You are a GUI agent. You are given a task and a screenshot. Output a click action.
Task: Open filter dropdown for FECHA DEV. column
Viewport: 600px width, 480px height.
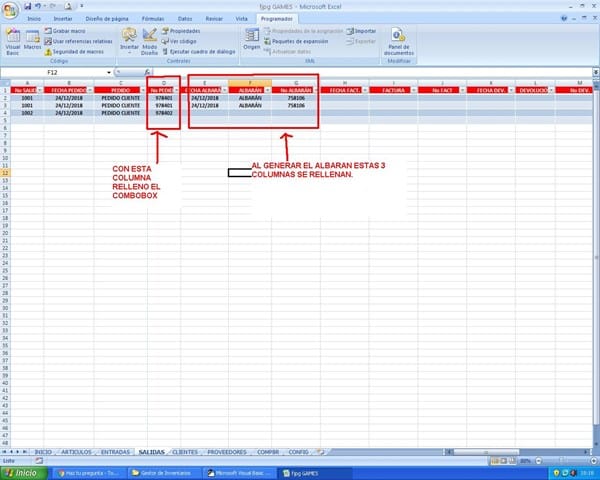pyautogui.click(x=511, y=90)
